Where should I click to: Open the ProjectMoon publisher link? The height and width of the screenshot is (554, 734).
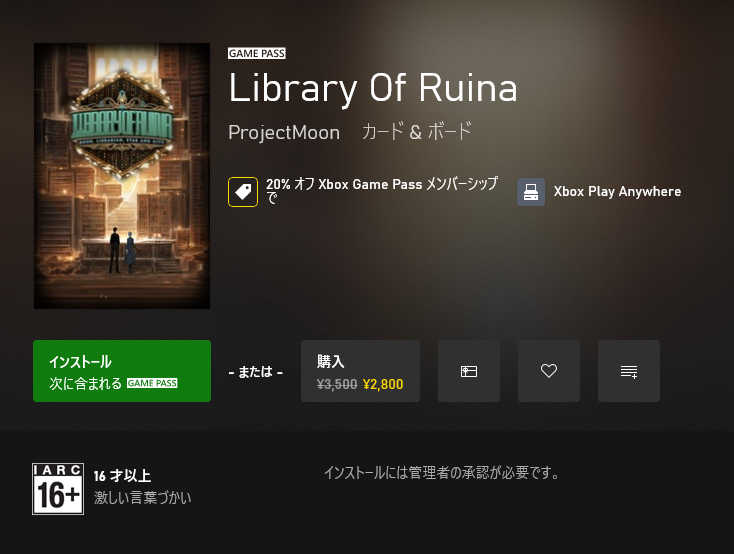coord(284,133)
